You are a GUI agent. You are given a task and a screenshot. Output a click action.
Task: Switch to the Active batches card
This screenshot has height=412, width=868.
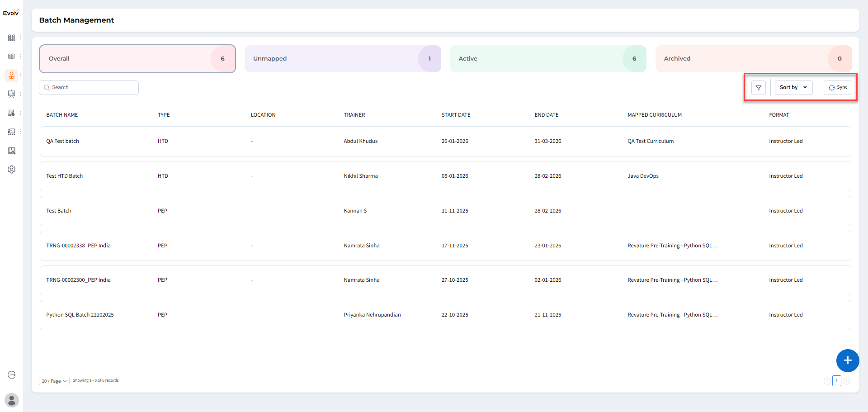coord(548,59)
